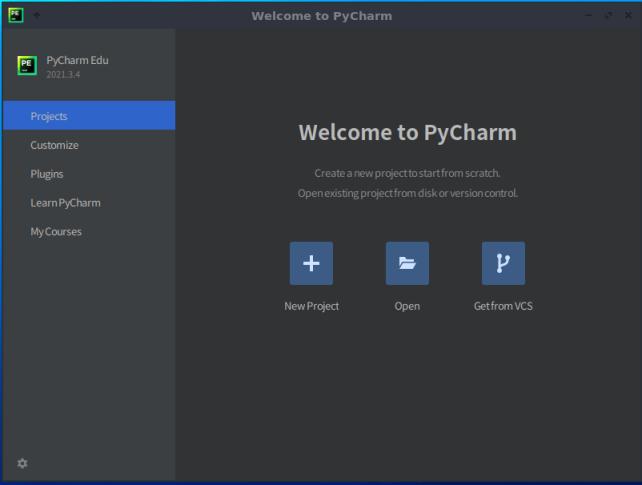Click the PE window icon in title bar
This screenshot has height=485, width=642.
tap(16, 15)
